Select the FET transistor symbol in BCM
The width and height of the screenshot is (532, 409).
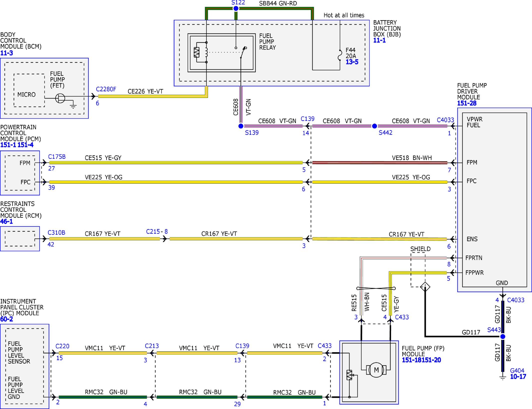[60, 98]
